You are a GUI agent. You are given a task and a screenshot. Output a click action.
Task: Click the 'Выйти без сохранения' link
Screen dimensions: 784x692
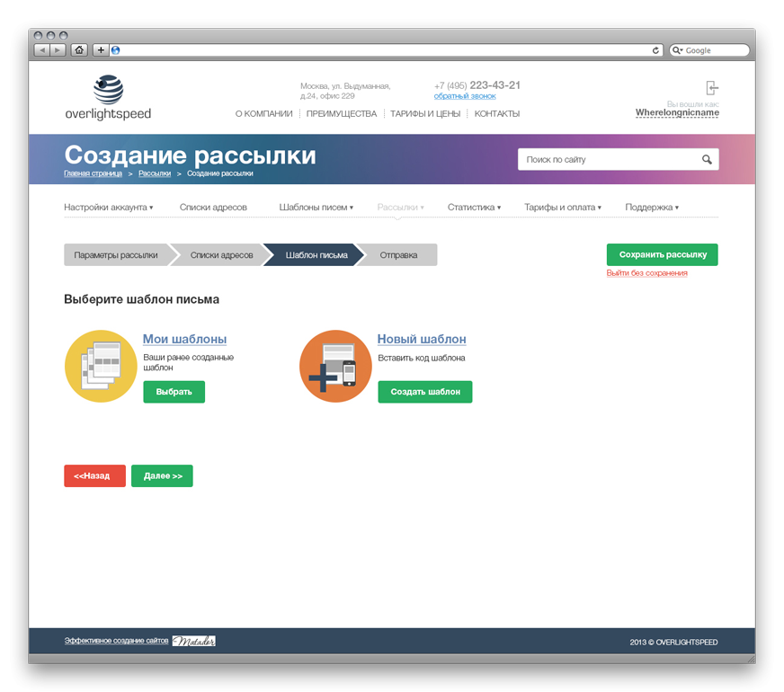(647, 273)
